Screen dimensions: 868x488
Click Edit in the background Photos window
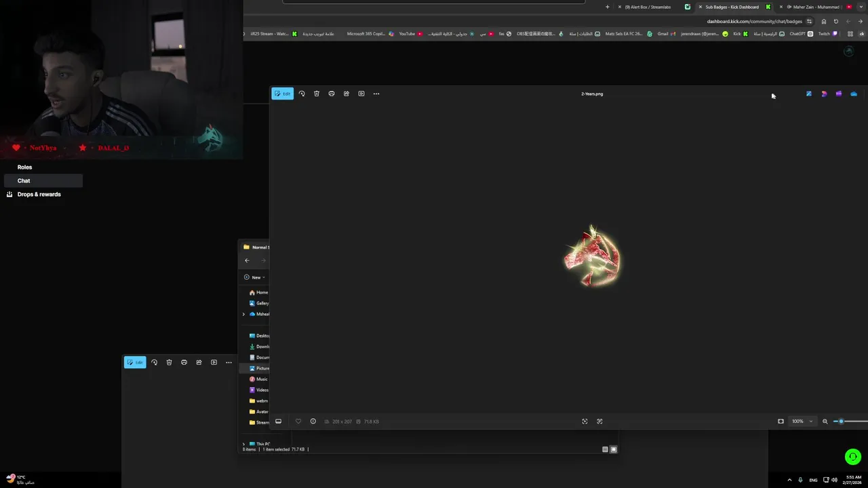(135, 363)
